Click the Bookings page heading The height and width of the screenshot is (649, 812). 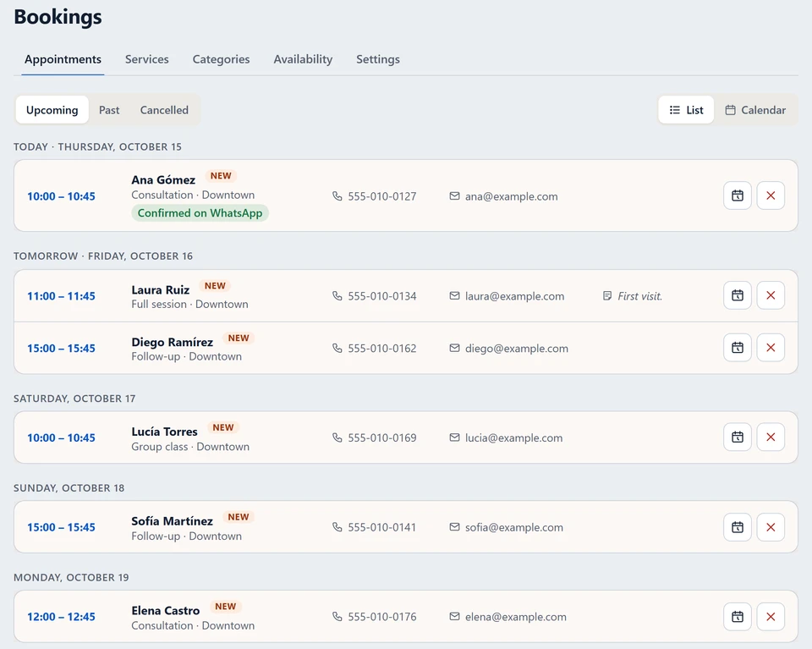point(58,17)
